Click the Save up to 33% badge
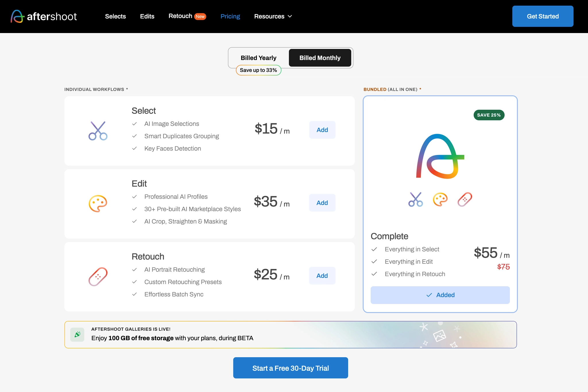 (258, 70)
